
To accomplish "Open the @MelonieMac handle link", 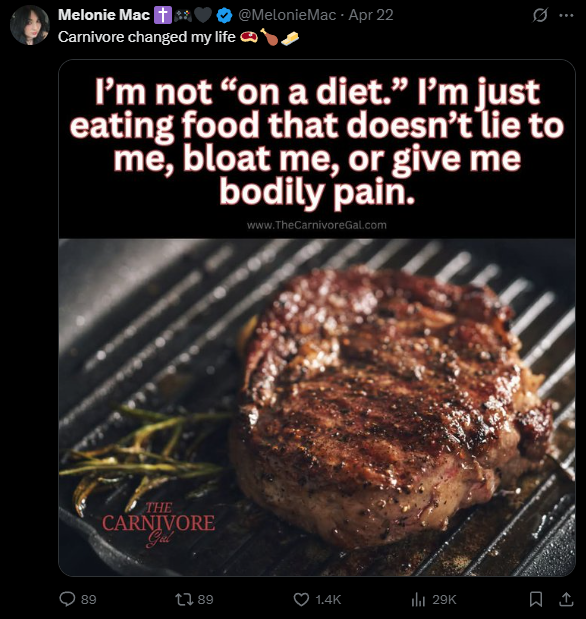I will click(x=287, y=15).
